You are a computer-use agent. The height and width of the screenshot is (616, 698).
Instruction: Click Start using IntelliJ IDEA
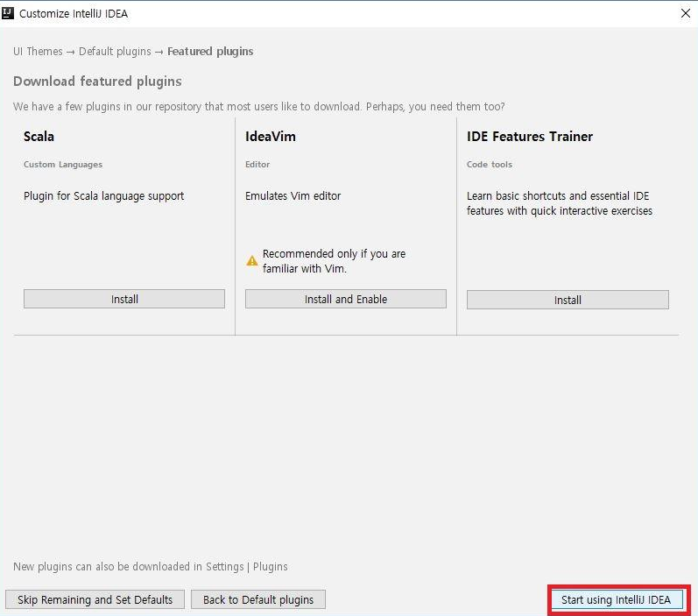point(616,599)
